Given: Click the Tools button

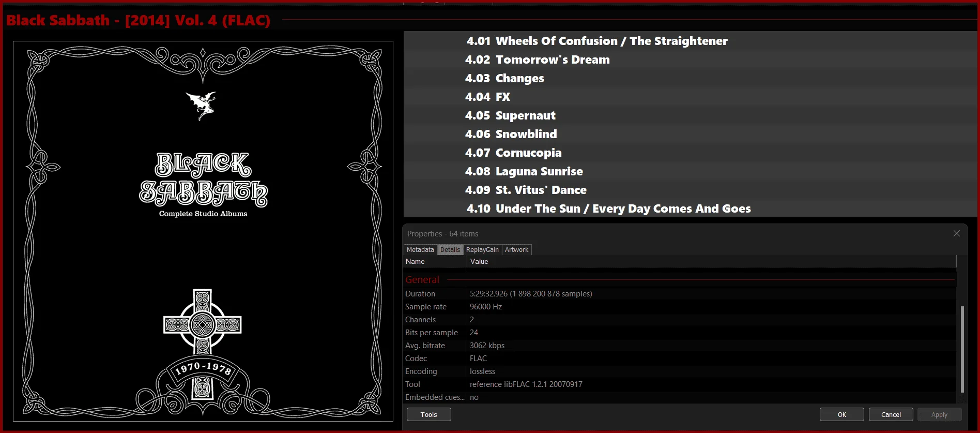Looking at the screenshot, I should 428,414.
